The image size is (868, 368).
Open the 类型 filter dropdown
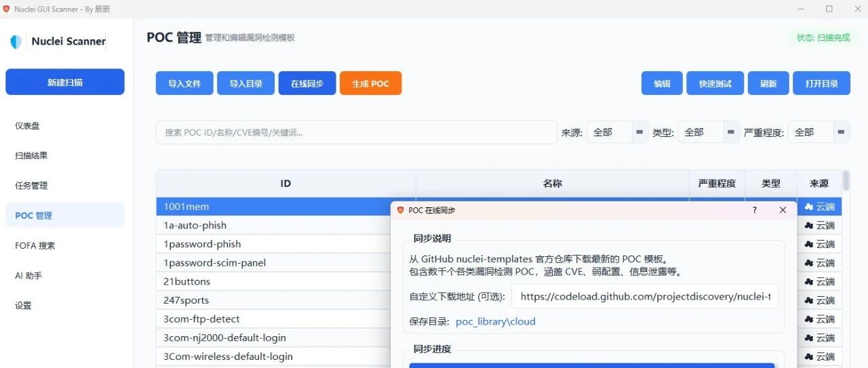pyautogui.click(x=709, y=132)
